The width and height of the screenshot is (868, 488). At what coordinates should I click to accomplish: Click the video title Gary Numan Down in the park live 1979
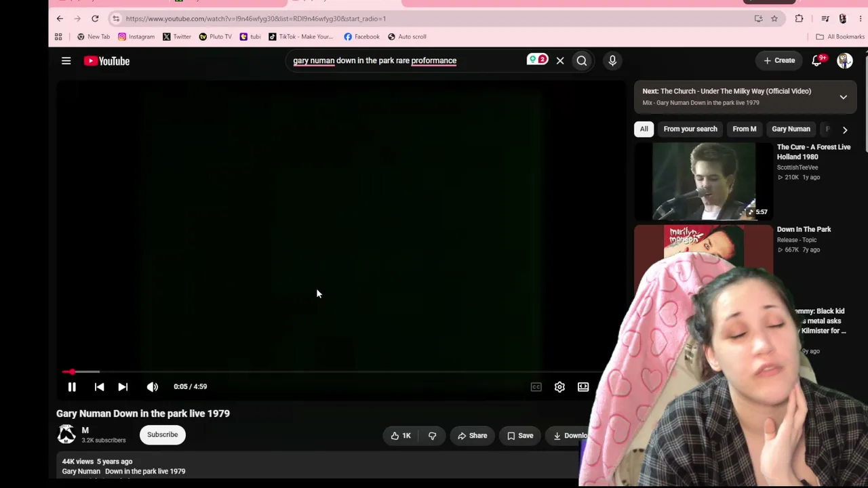(x=143, y=413)
